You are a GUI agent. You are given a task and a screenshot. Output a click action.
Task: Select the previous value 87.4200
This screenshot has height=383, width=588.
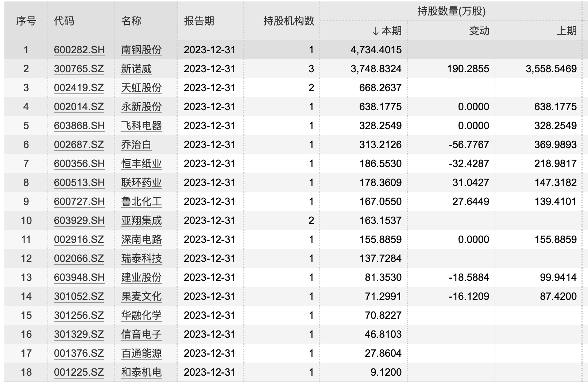tap(558, 297)
